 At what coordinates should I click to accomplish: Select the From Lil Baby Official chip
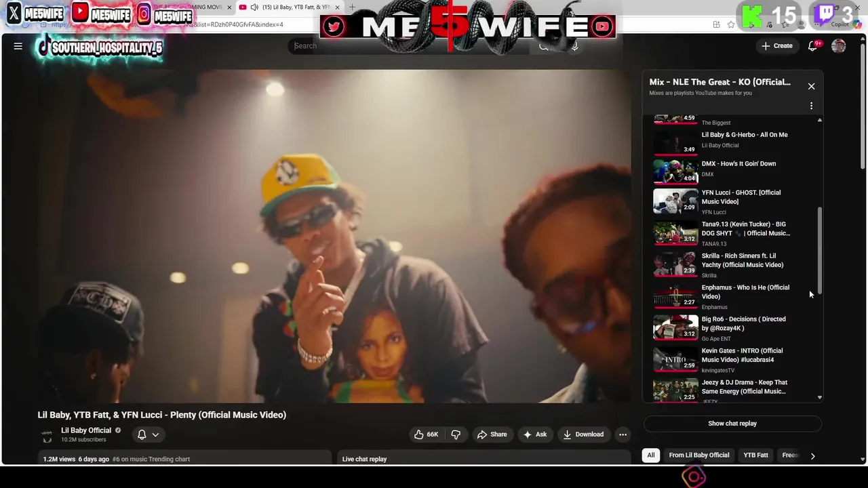699,455
